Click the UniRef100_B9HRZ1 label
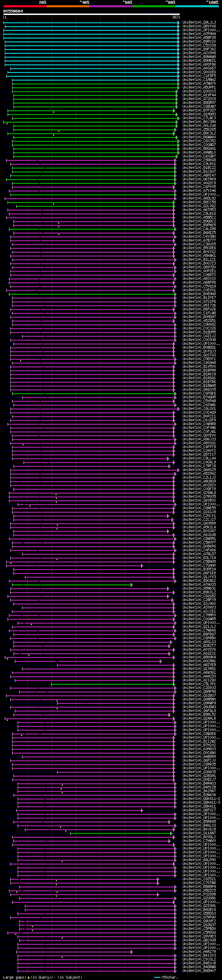The height and width of the screenshot is (980, 222). (x=199, y=60)
